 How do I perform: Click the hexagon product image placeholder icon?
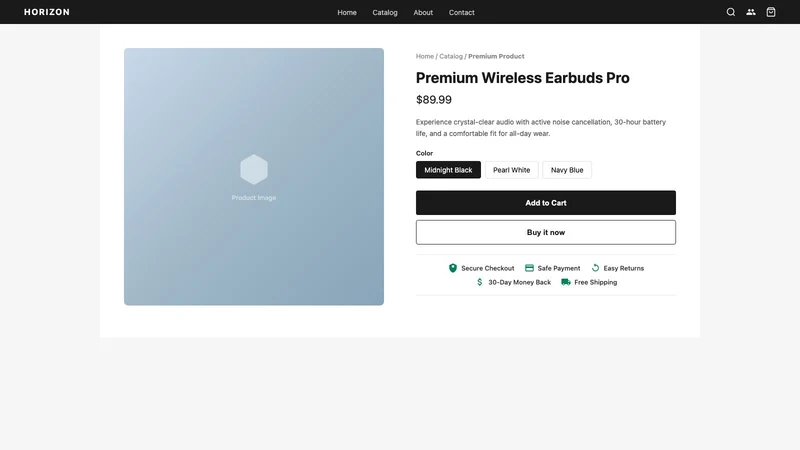pos(254,169)
